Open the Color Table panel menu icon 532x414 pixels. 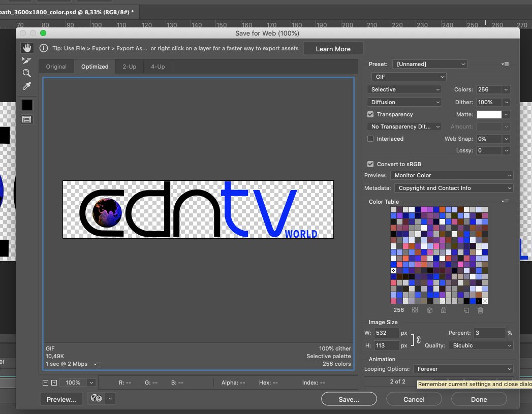point(505,201)
